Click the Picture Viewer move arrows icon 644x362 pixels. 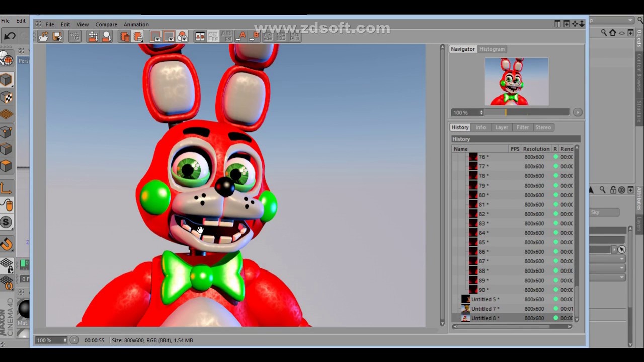coord(575,24)
